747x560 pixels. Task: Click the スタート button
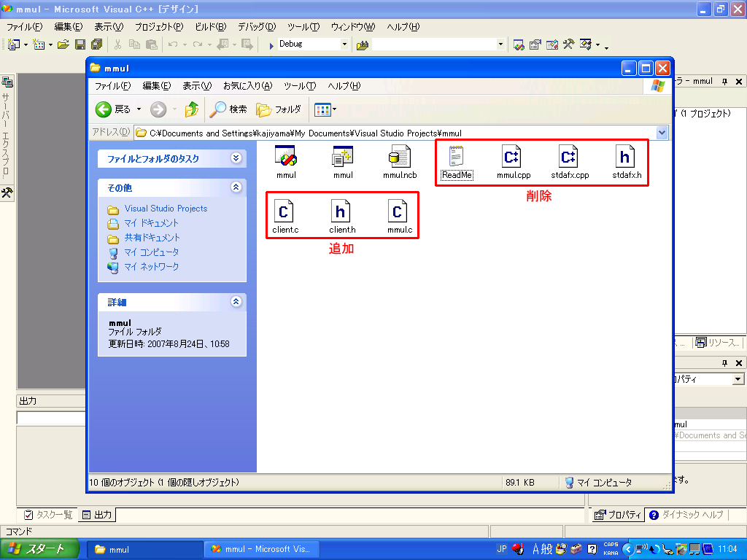click(x=39, y=549)
